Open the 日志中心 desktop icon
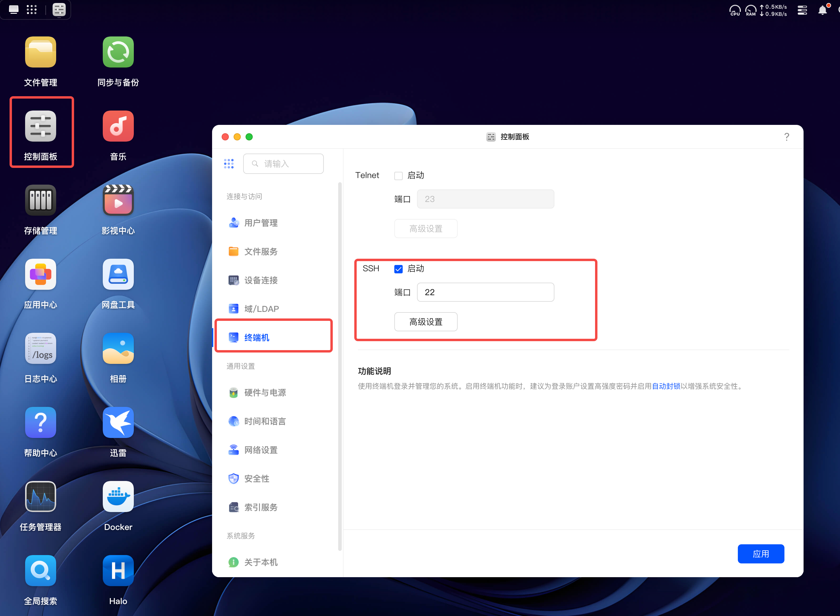The width and height of the screenshot is (840, 616). click(x=40, y=348)
